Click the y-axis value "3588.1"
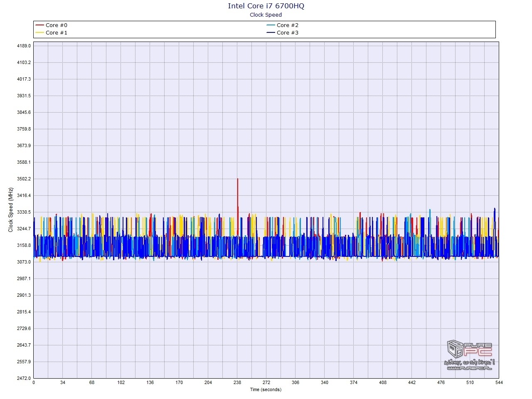The image size is (532, 399). click(x=24, y=162)
